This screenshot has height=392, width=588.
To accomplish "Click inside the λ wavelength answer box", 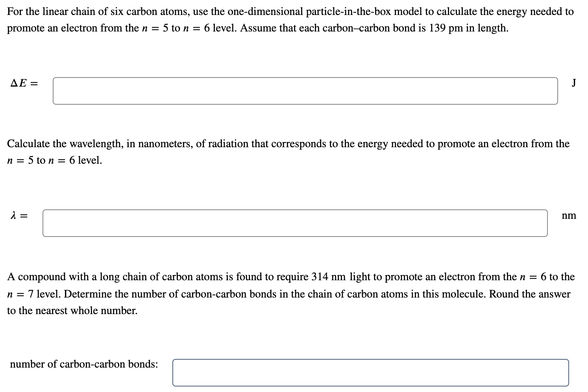I will (294, 223).
